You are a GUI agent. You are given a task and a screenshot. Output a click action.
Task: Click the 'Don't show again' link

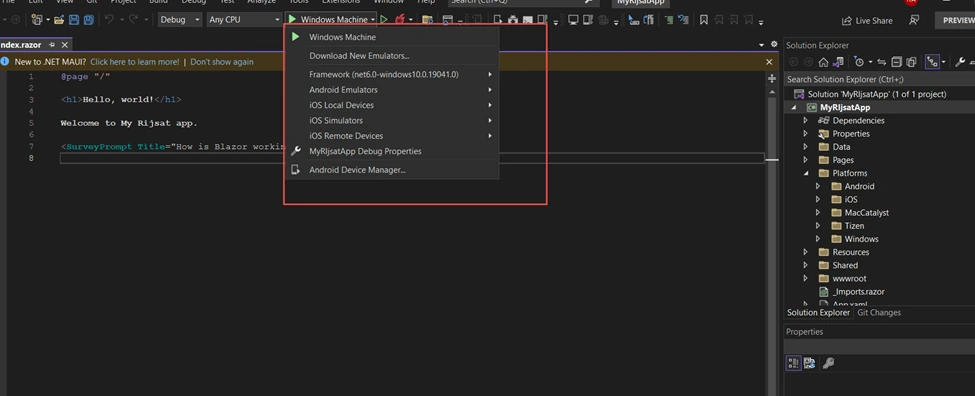click(x=222, y=62)
